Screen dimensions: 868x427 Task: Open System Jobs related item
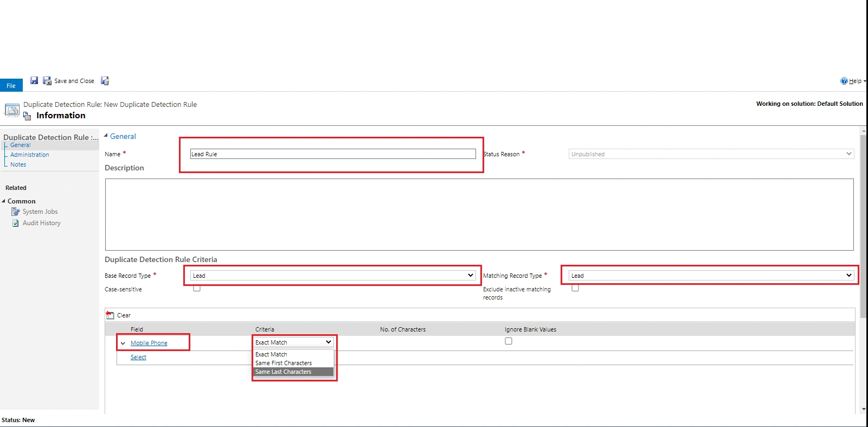[x=40, y=212]
